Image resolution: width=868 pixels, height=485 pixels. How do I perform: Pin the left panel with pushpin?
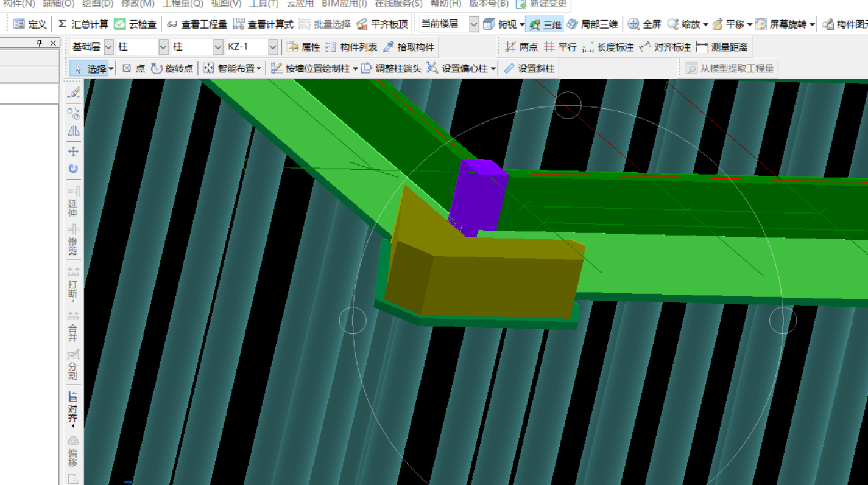click(40, 43)
